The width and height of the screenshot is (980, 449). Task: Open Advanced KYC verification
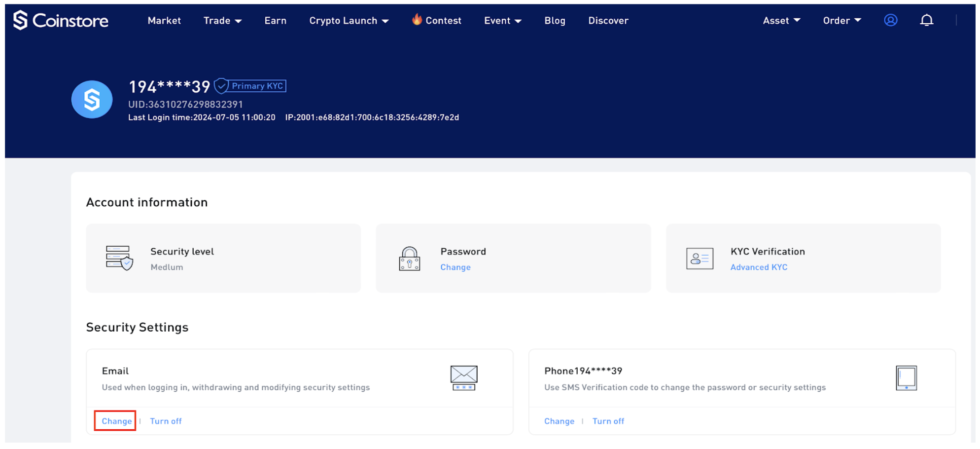(x=759, y=267)
